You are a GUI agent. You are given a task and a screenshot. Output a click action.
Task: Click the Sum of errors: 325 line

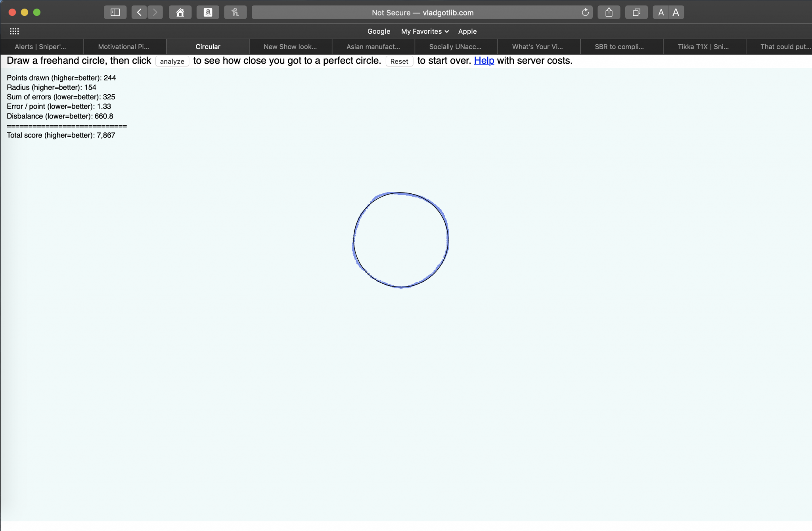[x=61, y=97]
